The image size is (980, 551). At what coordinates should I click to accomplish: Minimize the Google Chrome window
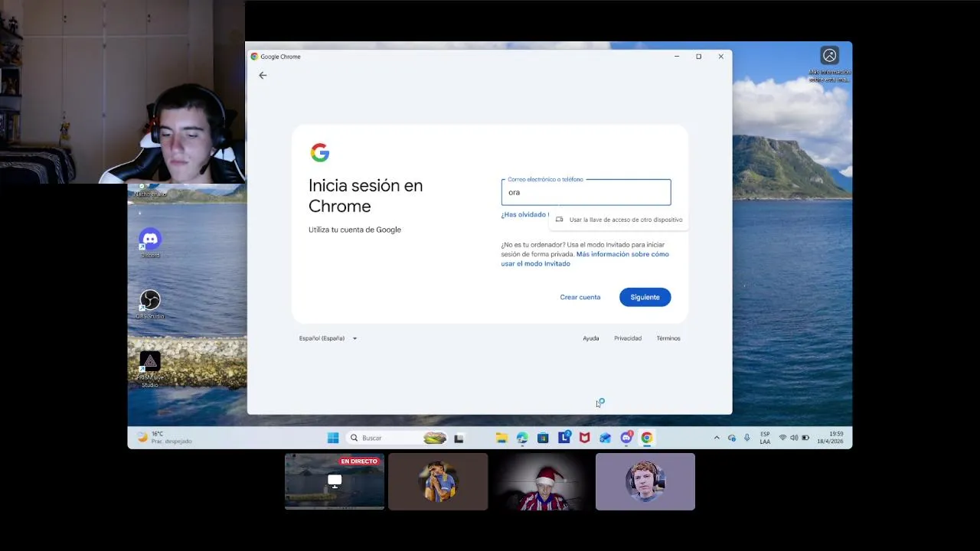(677, 57)
